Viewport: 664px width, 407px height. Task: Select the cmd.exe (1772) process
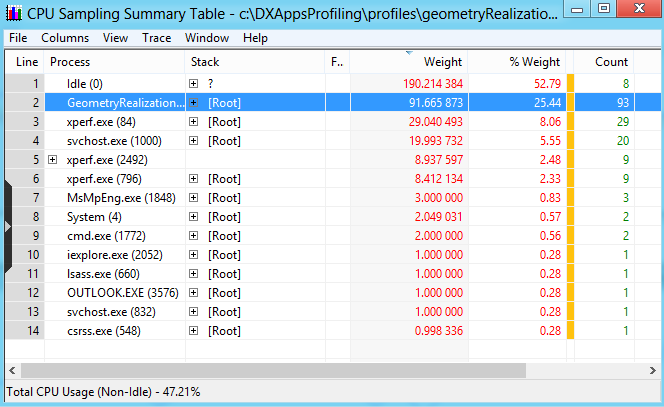106,236
